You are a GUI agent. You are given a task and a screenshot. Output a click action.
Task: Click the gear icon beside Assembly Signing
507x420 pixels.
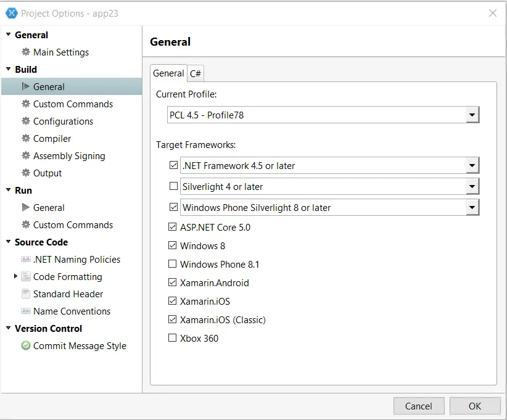(x=26, y=156)
